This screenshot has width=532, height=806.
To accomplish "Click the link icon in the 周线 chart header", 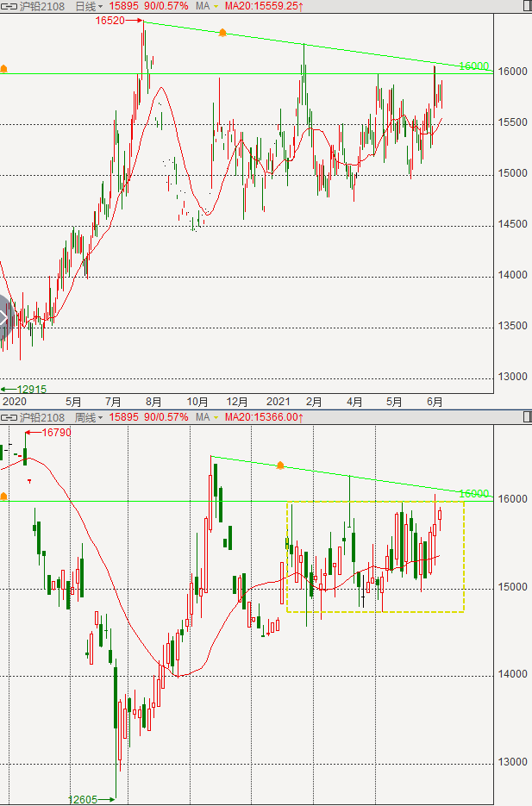I will coord(9,417).
